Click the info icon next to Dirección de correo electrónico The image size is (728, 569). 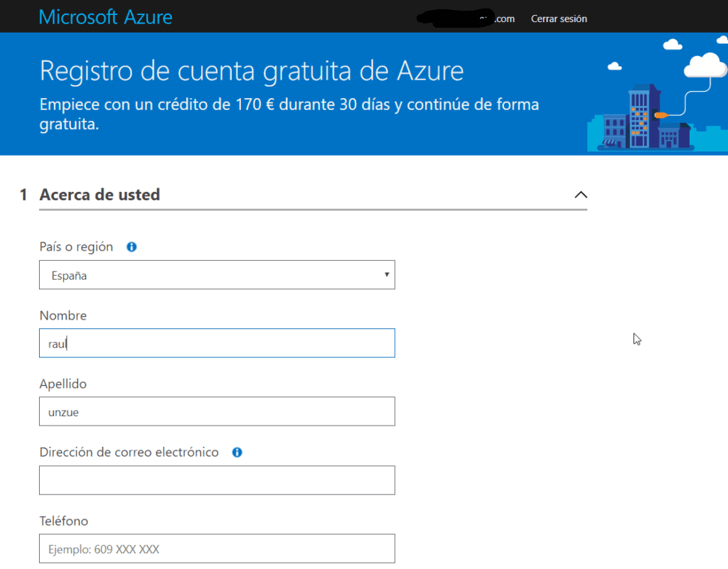coord(236,452)
